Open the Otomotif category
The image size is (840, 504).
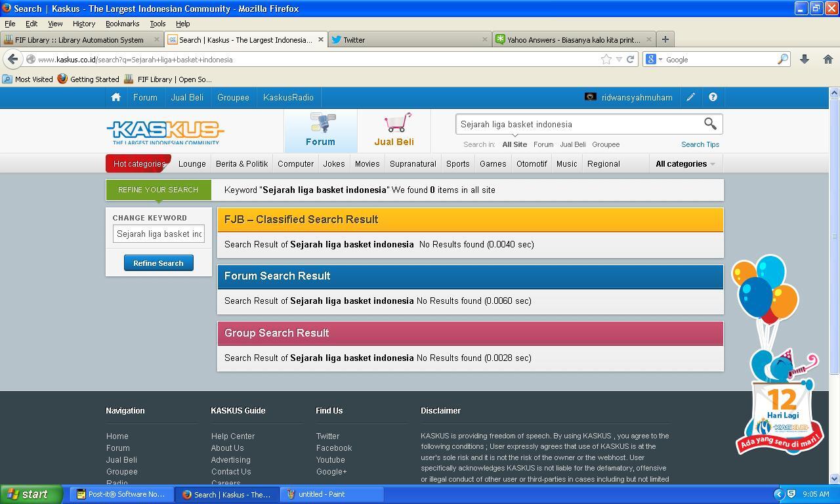532,163
